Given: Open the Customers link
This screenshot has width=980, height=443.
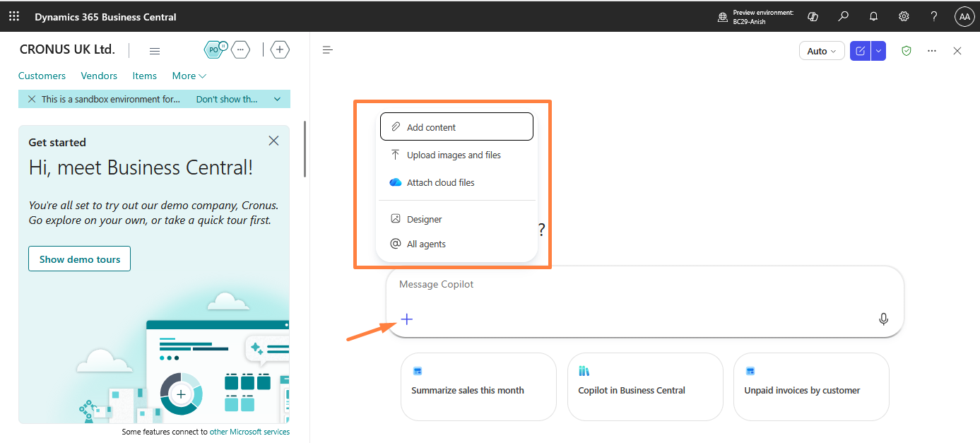Looking at the screenshot, I should point(42,76).
